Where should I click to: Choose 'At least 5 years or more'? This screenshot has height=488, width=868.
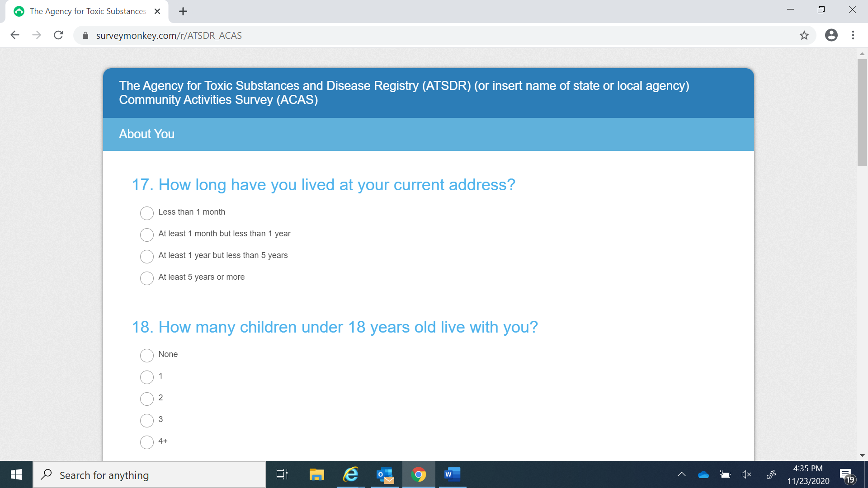click(x=147, y=278)
